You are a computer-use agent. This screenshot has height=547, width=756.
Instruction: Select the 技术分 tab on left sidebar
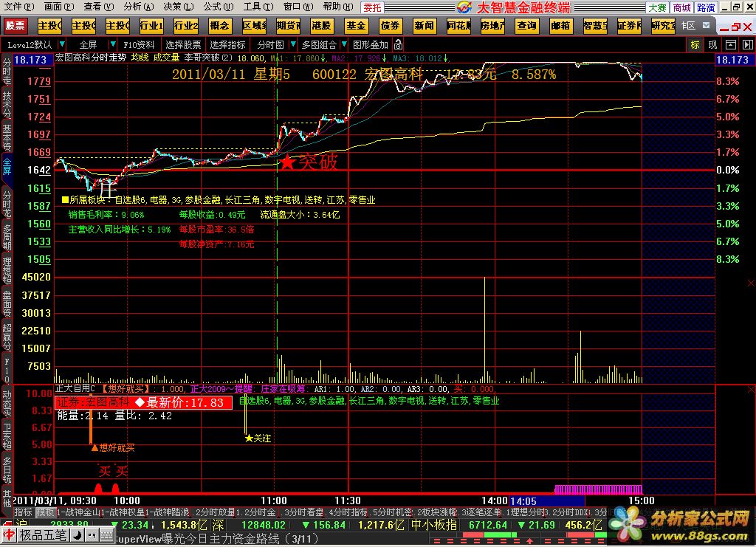7,104
